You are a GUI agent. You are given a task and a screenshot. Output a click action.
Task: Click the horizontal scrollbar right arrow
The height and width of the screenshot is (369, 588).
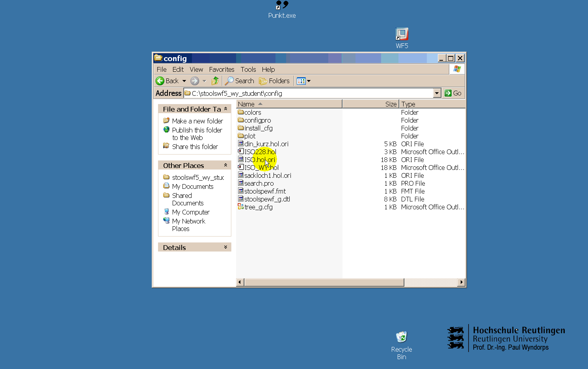coord(461,282)
